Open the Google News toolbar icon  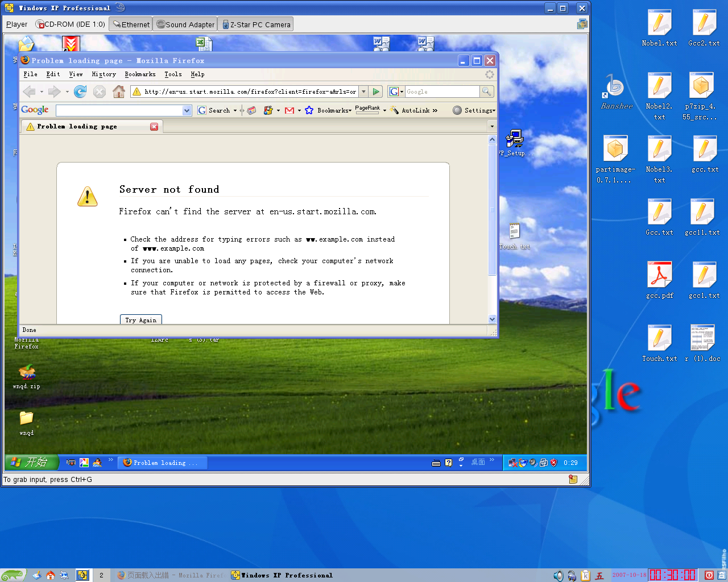pyautogui.click(x=251, y=110)
